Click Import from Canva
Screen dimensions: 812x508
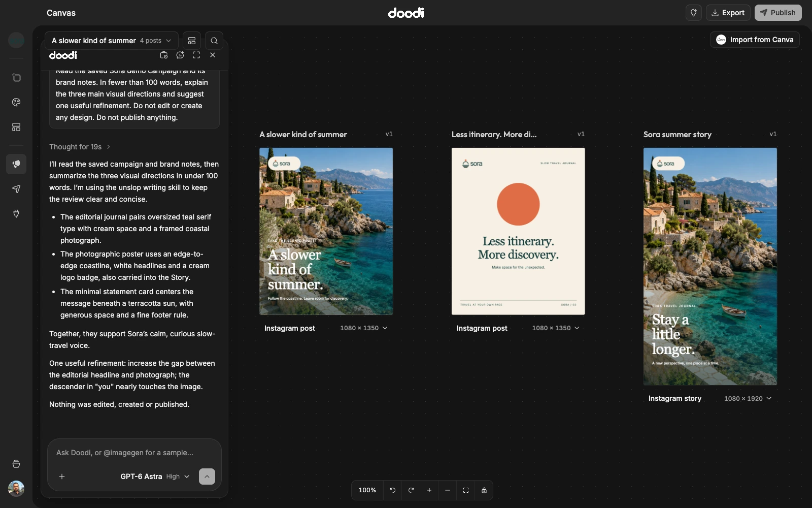(x=755, y=40)
